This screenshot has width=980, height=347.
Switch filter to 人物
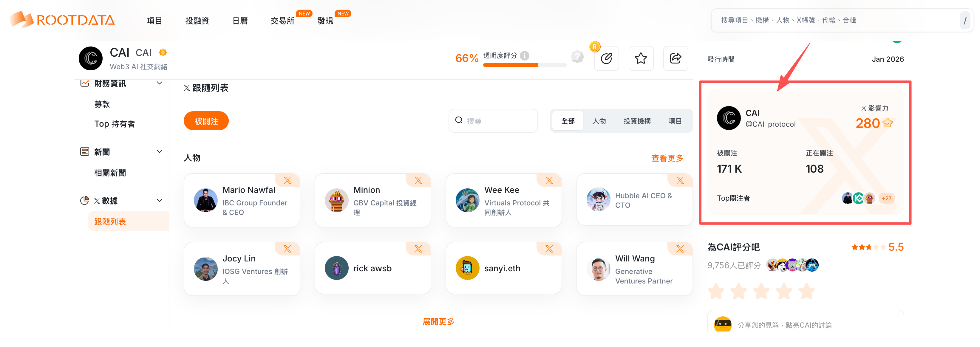[x=599, y=121]
